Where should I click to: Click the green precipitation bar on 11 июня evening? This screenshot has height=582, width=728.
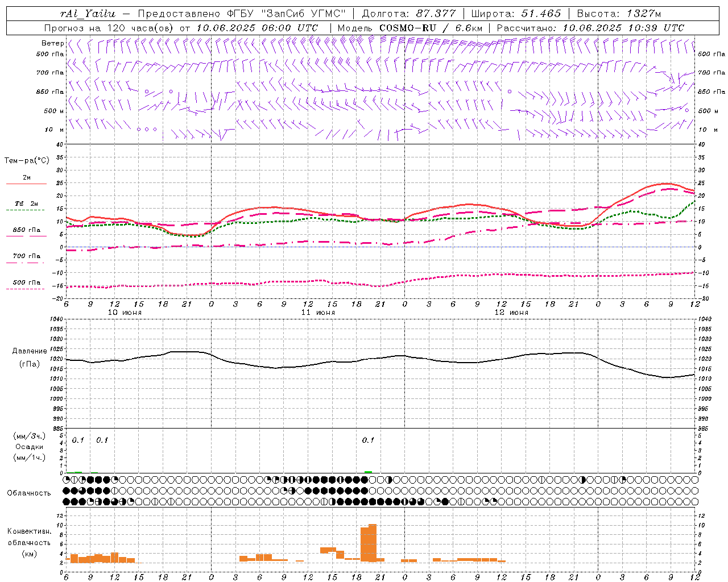pos(368,472)
